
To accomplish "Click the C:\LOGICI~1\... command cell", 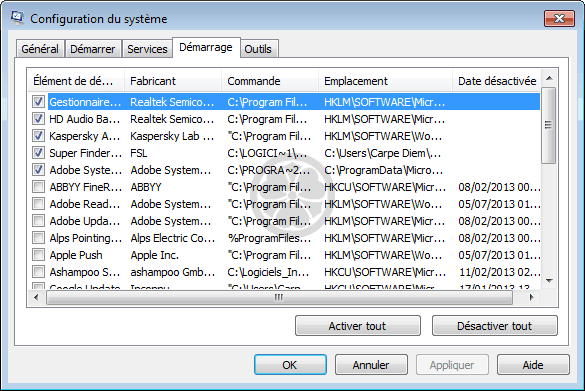I will [267, 153].
